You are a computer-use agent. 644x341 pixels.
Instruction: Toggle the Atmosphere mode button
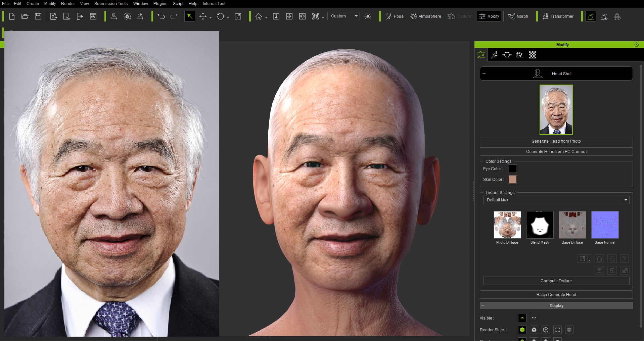pos(426,16)
